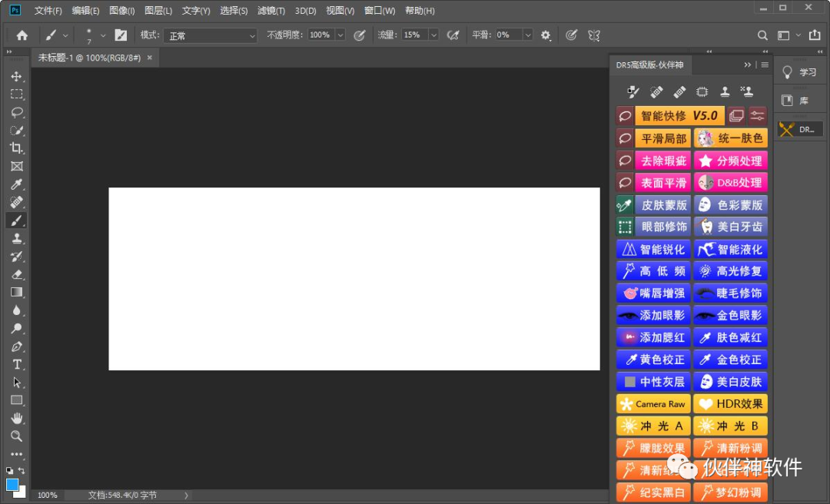
Task: Select the Eyedropper tool
Action: point(16,184)
